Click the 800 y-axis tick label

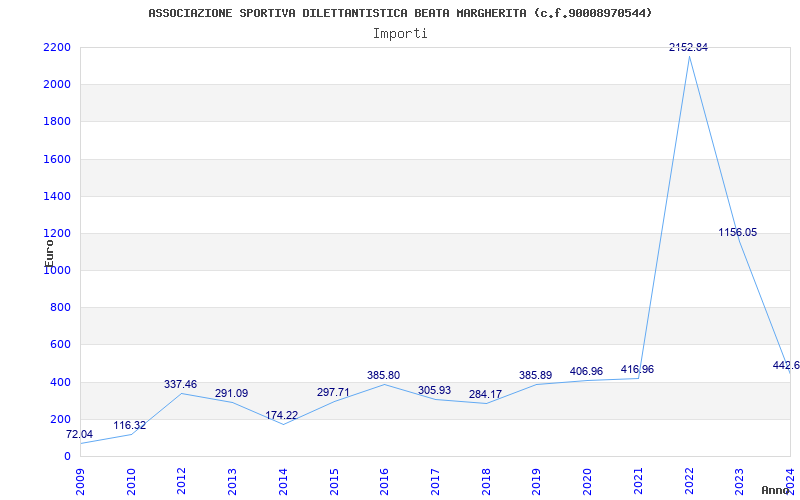pyautogui.click(x=60, y=308)
